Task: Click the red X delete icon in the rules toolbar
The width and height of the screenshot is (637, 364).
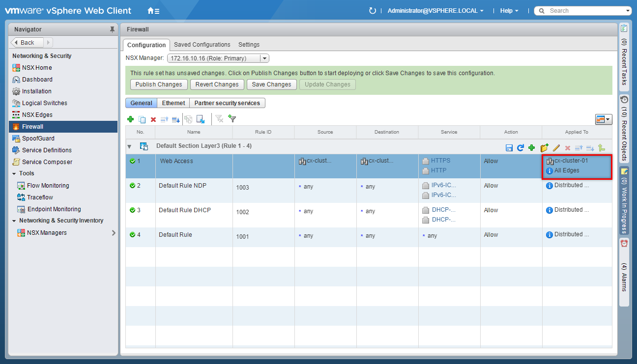Action: point(153,119)
